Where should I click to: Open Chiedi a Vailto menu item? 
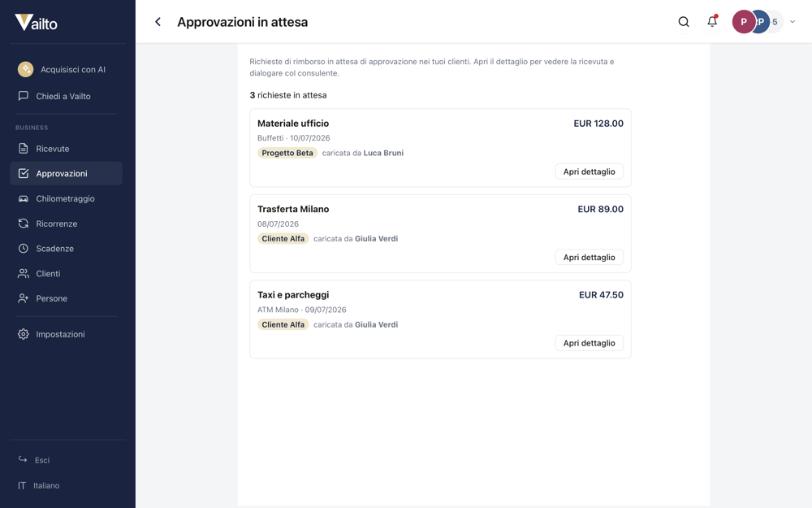click(67, 96)
